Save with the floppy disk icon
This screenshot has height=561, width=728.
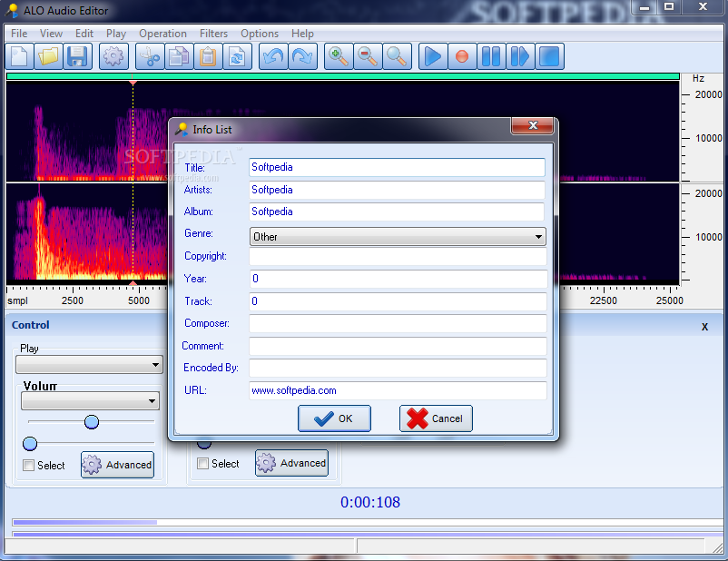click(x=77, y=56)
